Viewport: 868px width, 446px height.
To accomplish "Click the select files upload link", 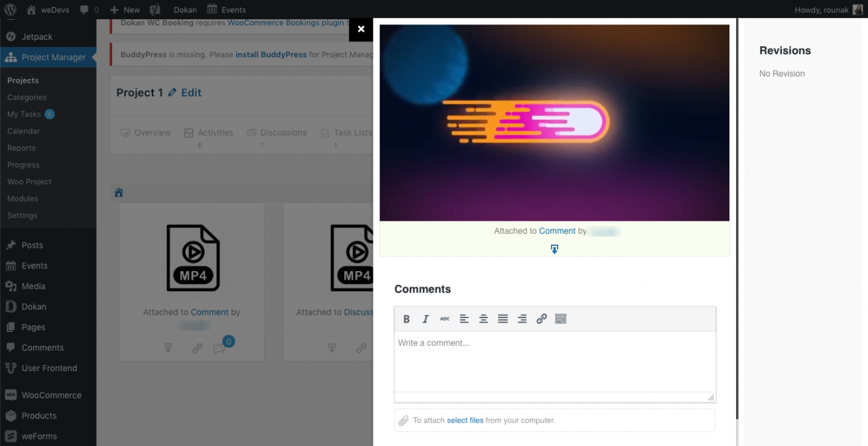I will pyautogui.click(x=465, y=420).
